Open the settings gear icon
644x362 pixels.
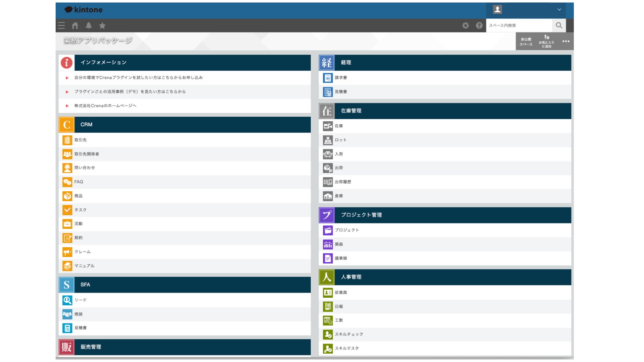466,25
